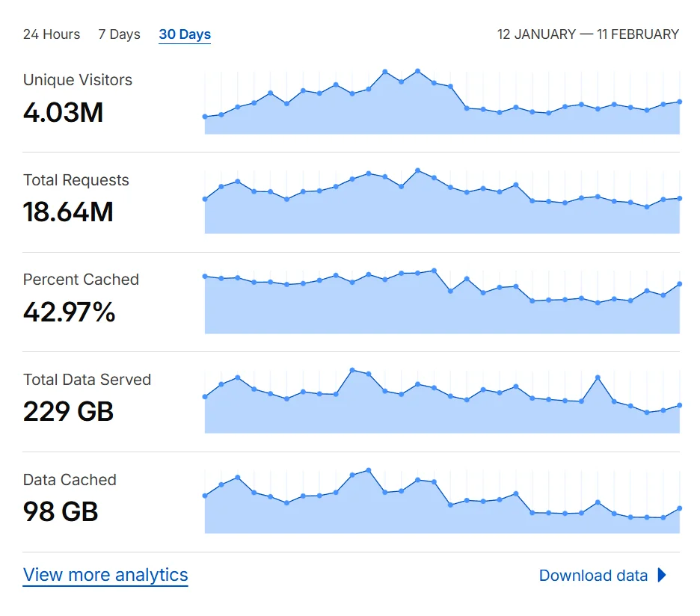Click the Unique Visitors peak data point
Image resolution: width=700 pixels, height=616 pixels.
tap(417, 71)
